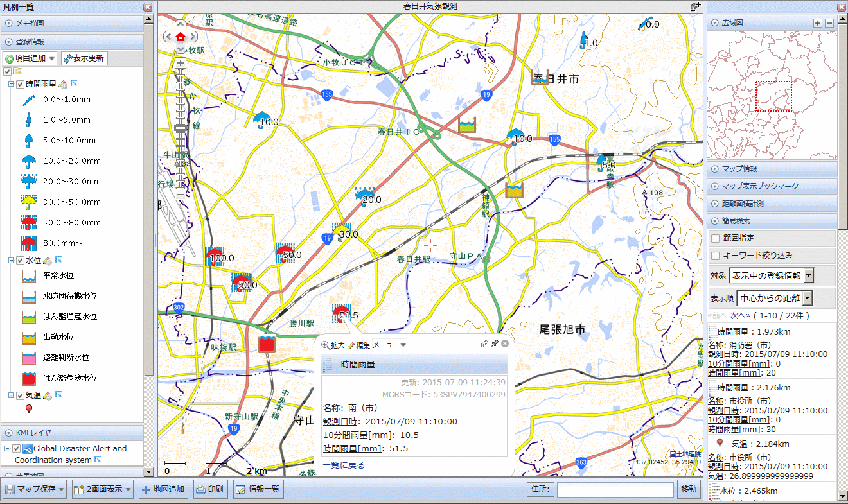The image size is (848, 504).
Task: Uncheck the 水位 layer checkbox
Action: point(20,261)
